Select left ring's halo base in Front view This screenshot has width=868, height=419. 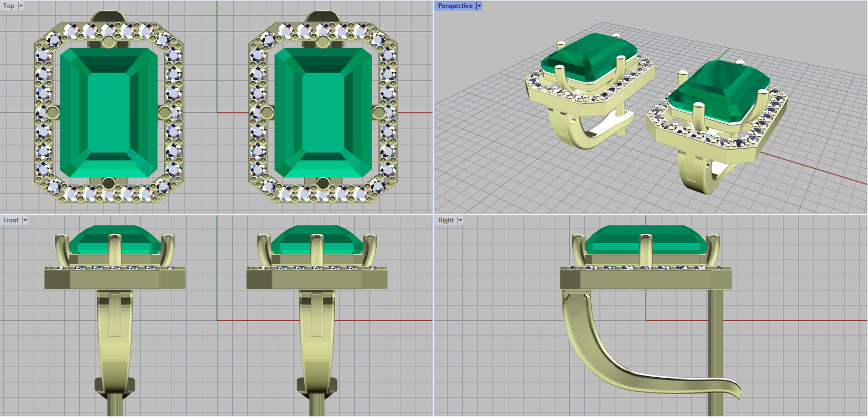114,280
